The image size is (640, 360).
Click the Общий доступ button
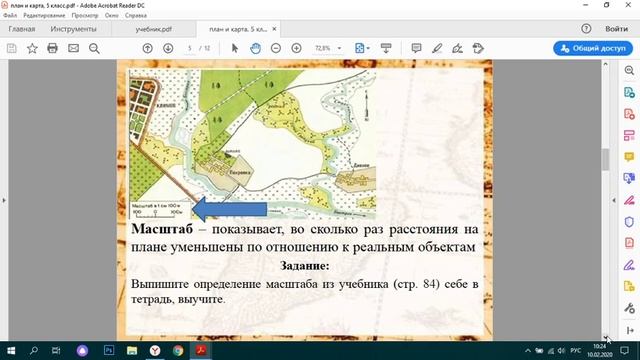pos(593,48)
